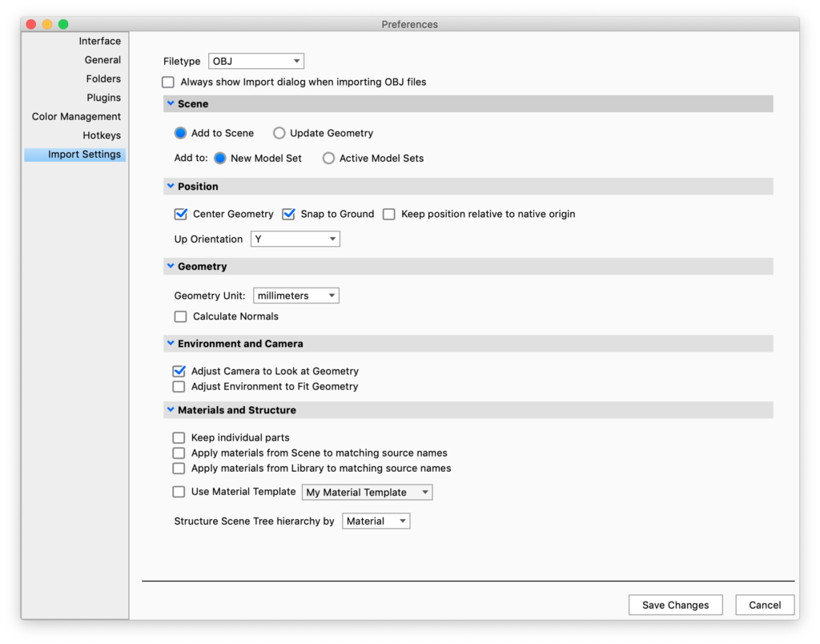
Task: Open the Up Orientation dropdown
Action: point(295,239)
